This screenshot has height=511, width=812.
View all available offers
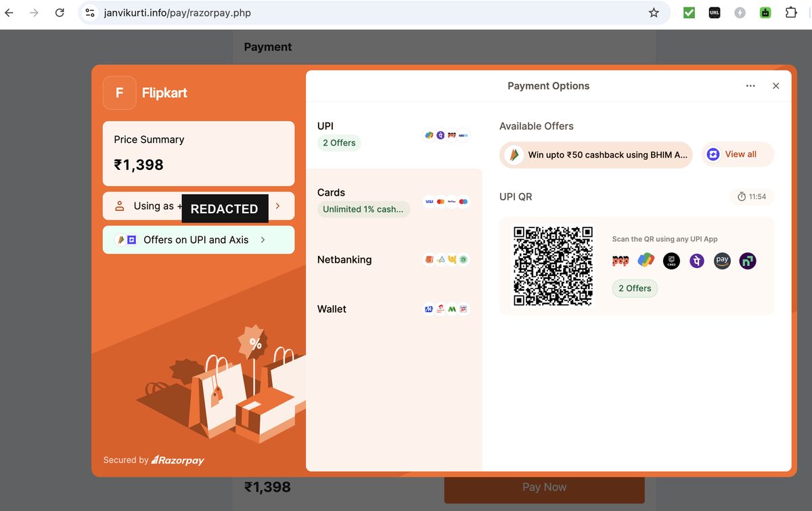tap(738, 154)
